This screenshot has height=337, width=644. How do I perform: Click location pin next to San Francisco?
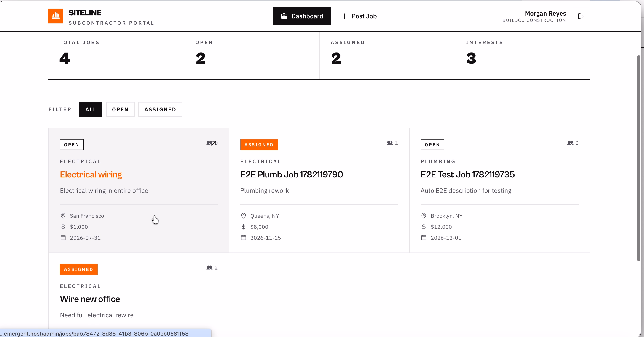(x=63, y=216)
